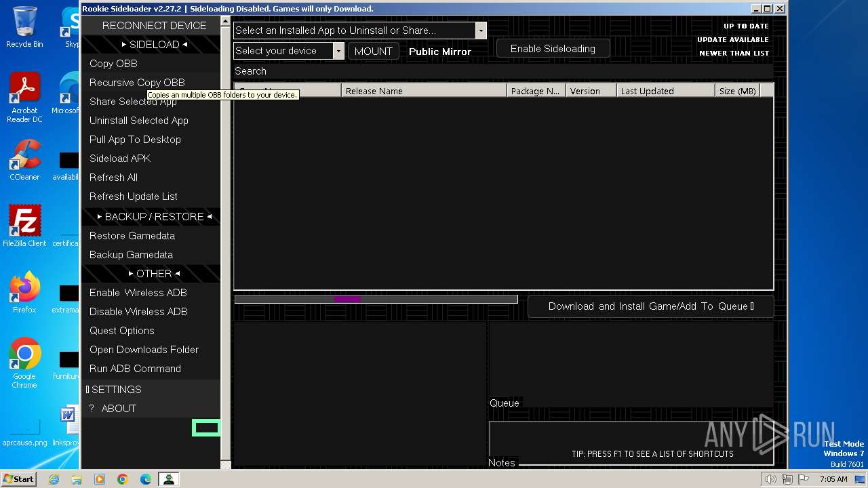This screenshot has width=868, height=488.
Task: Click Download and Install Game/Add To Queue
Action: pyautogui.click(x=651, y=306)
